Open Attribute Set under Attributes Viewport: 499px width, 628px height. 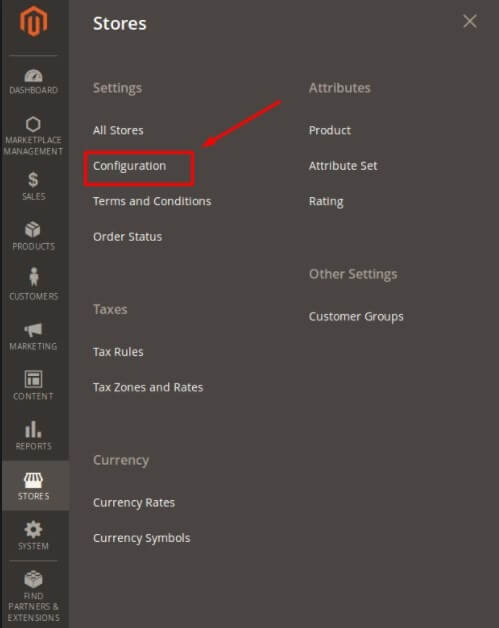pos(343,166)
